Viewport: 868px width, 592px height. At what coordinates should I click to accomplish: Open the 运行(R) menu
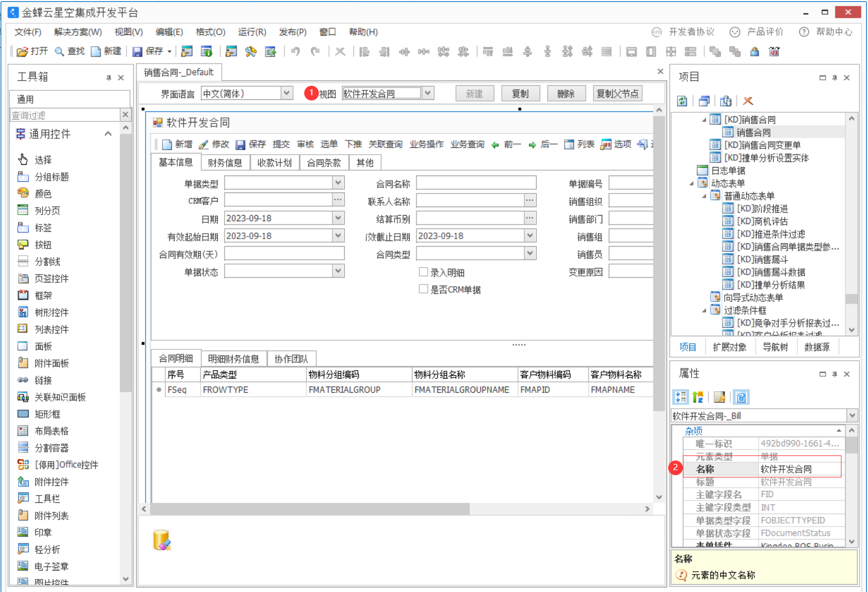click(x=252, y=32)
